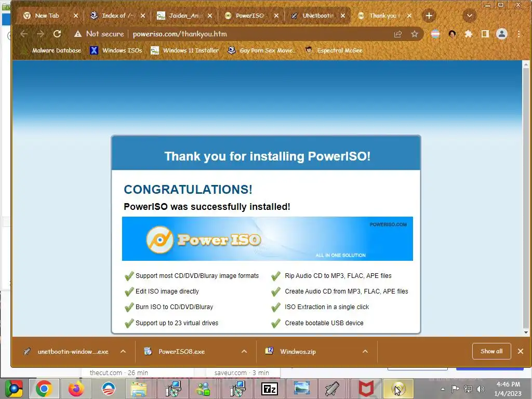Open File Explorer from the taskbar

coord(138,389)
